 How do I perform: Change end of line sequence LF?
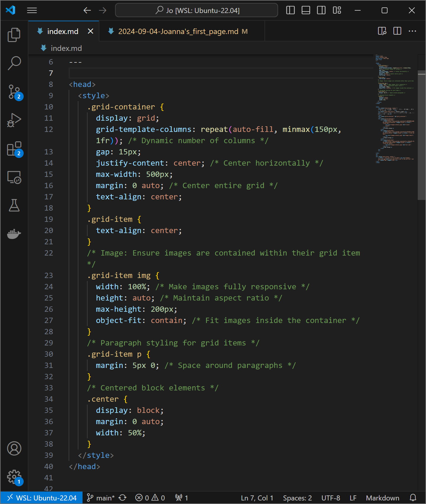click(353, 498)
